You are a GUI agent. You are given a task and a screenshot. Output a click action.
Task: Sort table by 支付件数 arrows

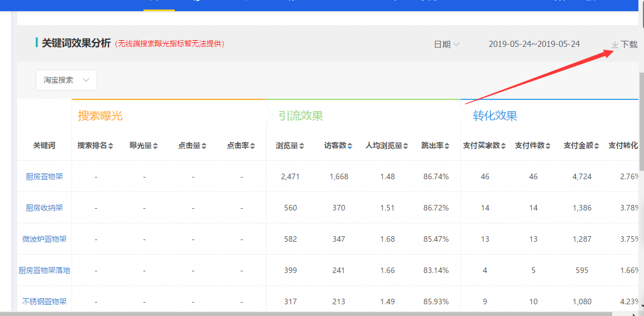(x=548, y=146)
